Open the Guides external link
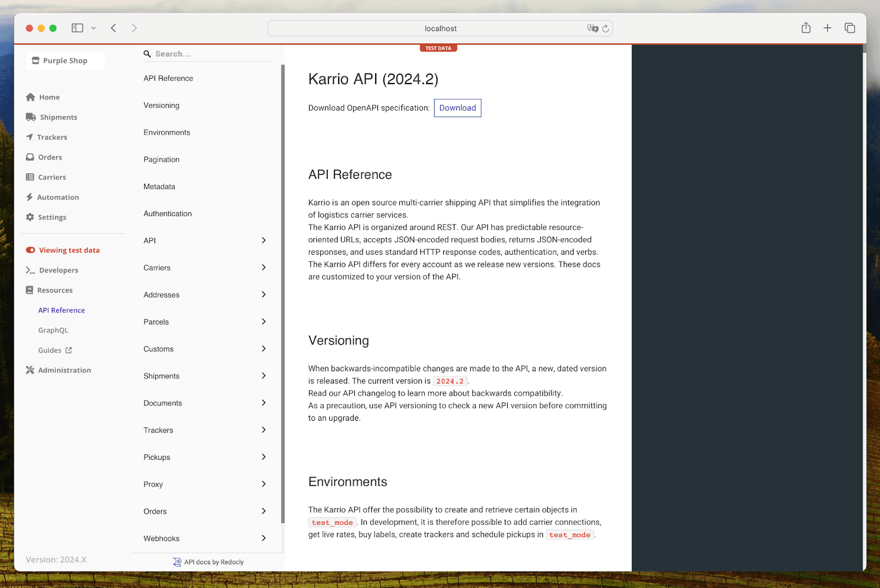The width and height of the screenshot is (880, 588). (54, 350)
